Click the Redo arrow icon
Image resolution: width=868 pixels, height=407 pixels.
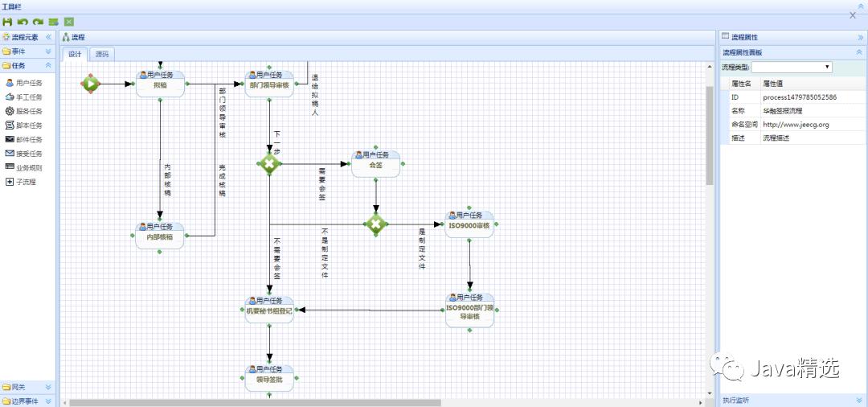pos(39,22)
